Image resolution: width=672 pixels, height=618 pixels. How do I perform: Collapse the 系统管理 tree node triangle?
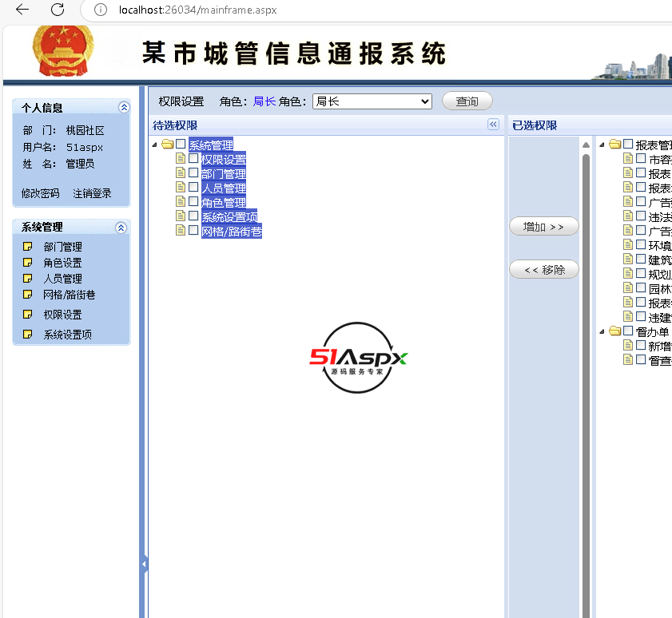click(155, 145)
